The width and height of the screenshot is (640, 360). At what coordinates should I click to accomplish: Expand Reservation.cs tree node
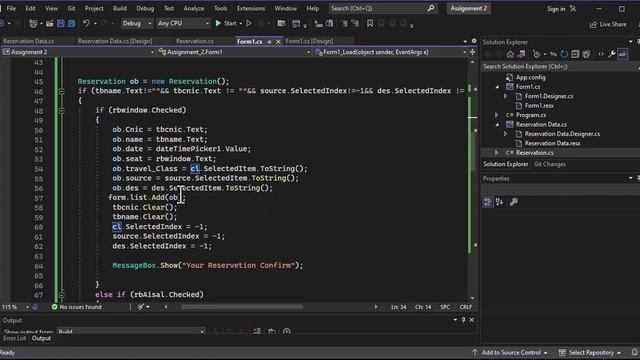point(497,153)
